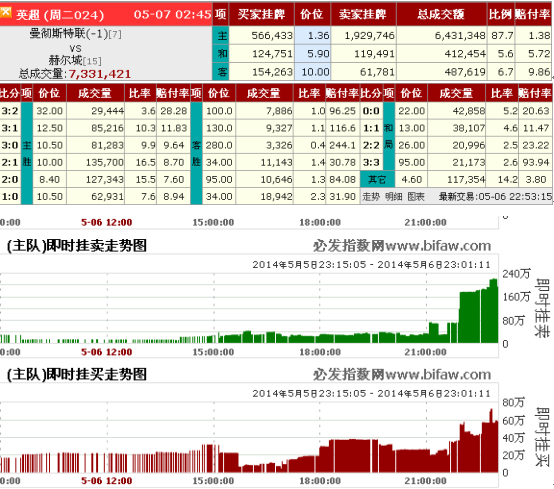This screenshot has width=554, height=489.
Task: Click the 总成交额 column header
Action: tap(441, 14)
